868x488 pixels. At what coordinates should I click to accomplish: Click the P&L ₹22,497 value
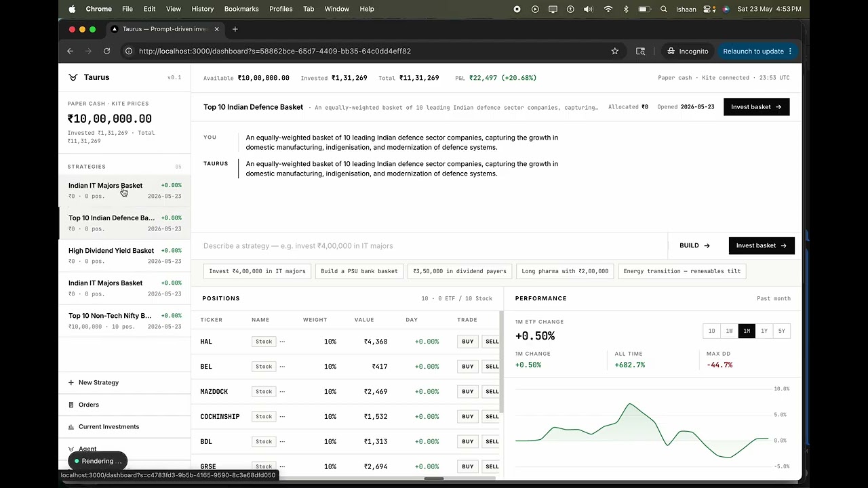(502, 78)
